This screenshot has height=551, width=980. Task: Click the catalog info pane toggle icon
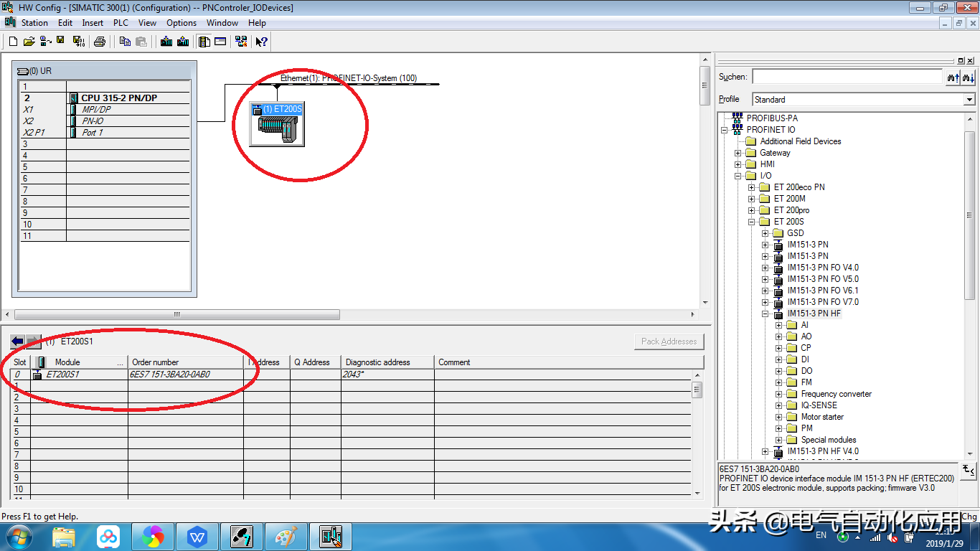coord(968,470)
